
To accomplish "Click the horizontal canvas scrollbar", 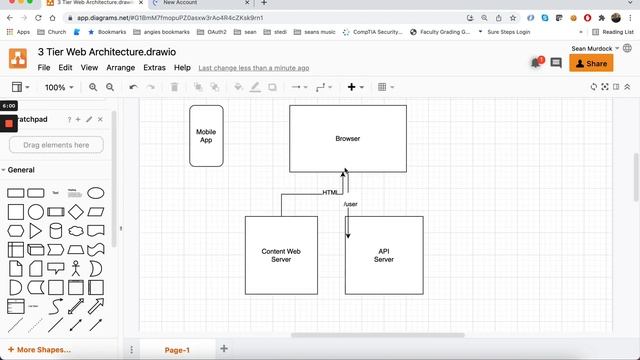I will point(378,335).
